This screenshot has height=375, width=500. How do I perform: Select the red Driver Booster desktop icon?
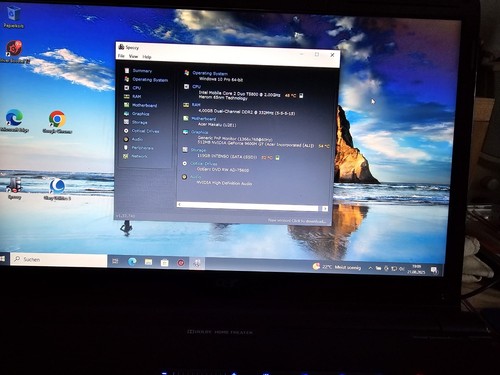tap(14, 52)
